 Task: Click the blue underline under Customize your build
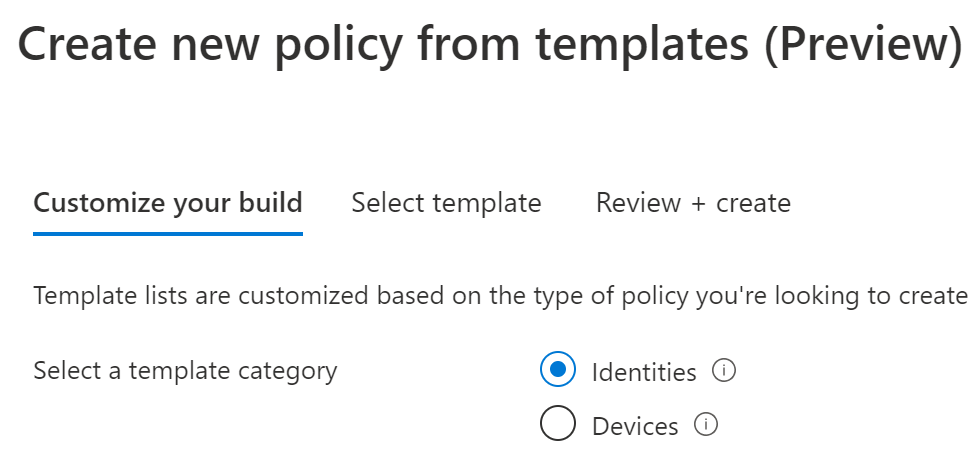pyautogui.click(x=168, y=233)
